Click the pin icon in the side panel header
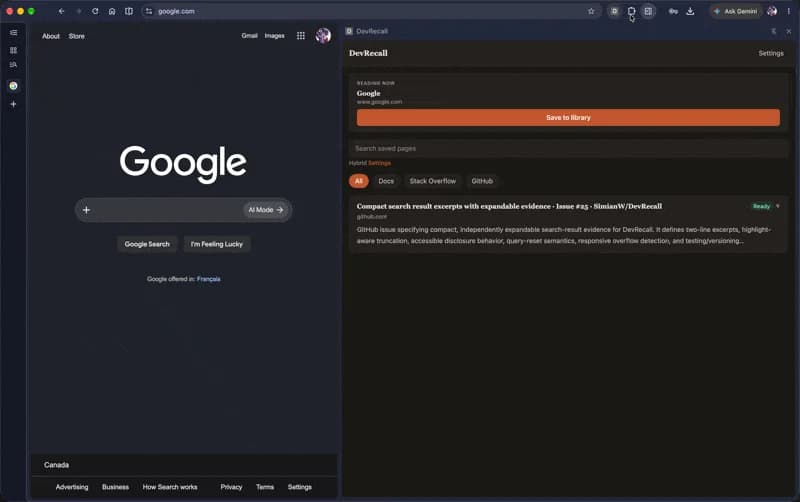800x502 pixels. click(x=773, y=31)
